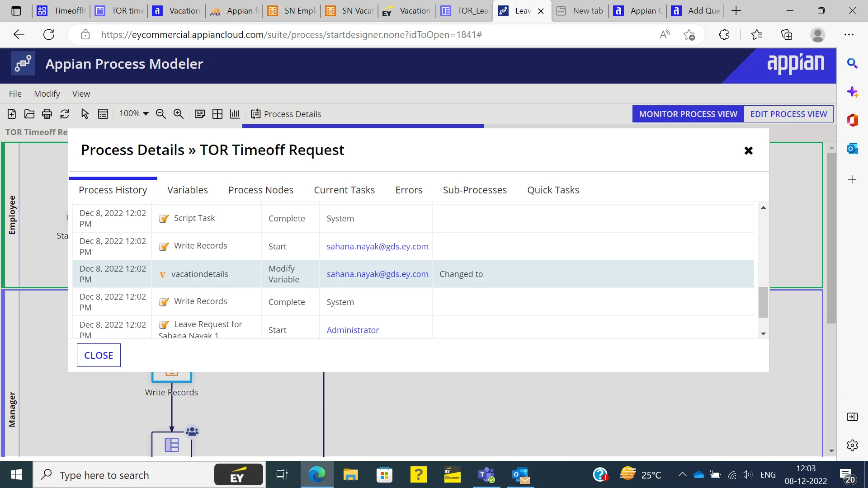Click the properties list toolbar icon

click(x=103, y=114)
